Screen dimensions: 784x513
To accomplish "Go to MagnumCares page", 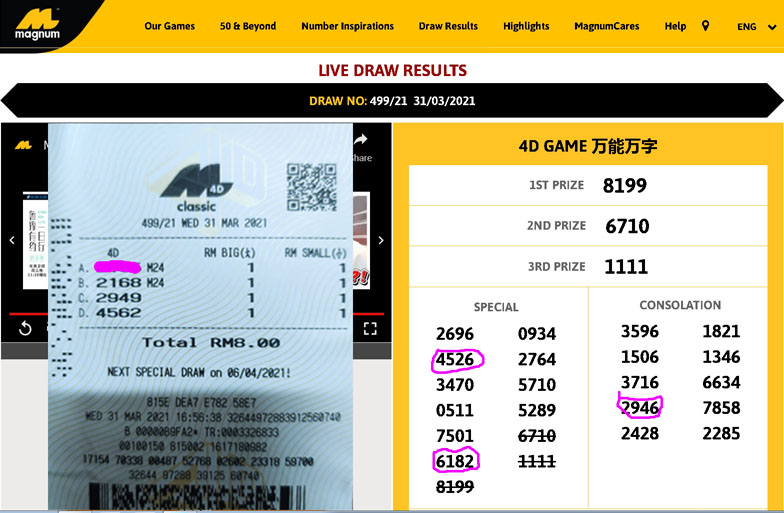I will [x=607, y=26].
